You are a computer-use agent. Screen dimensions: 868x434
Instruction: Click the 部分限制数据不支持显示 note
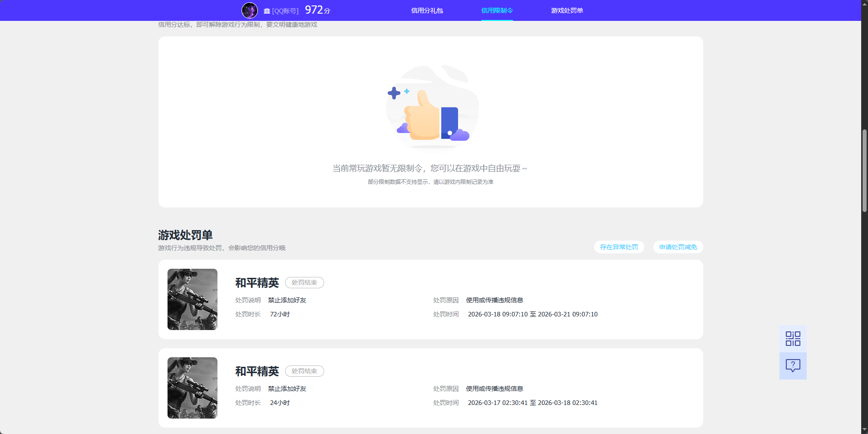click(430, 182)
